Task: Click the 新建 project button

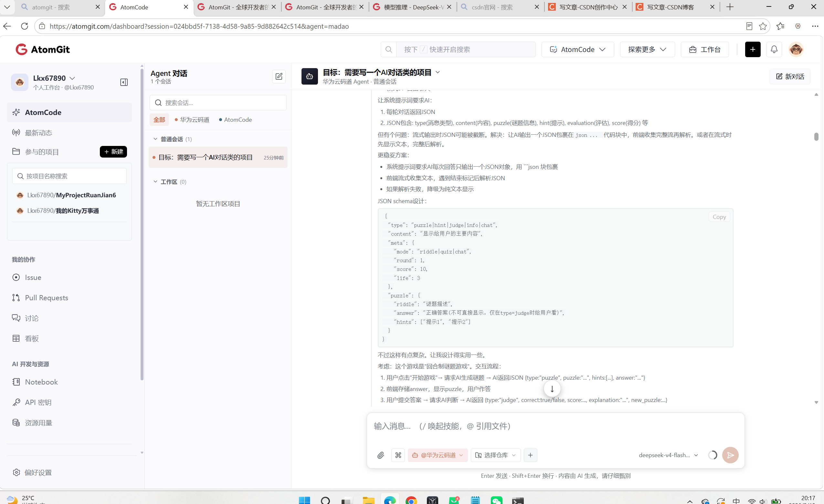Action: (x=113, y=152)
